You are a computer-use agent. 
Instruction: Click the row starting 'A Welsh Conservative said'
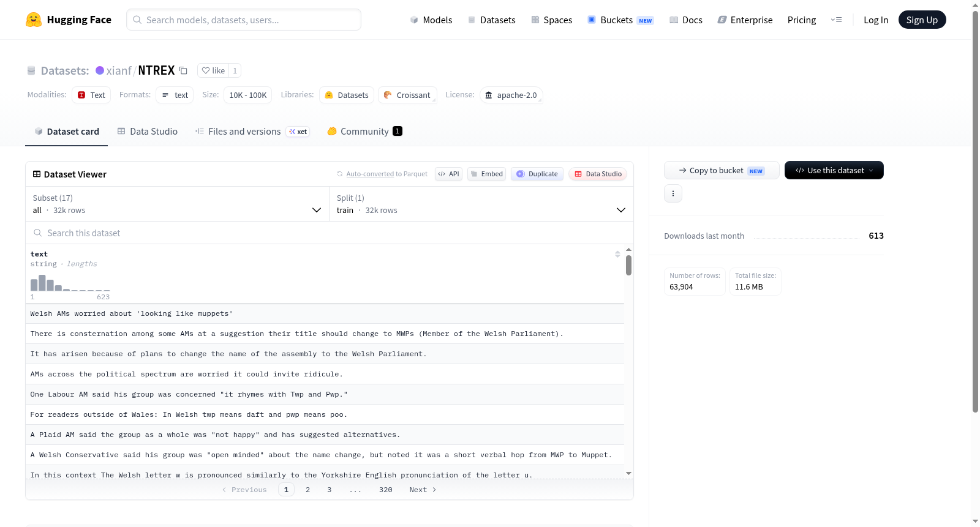click(325, 455)
